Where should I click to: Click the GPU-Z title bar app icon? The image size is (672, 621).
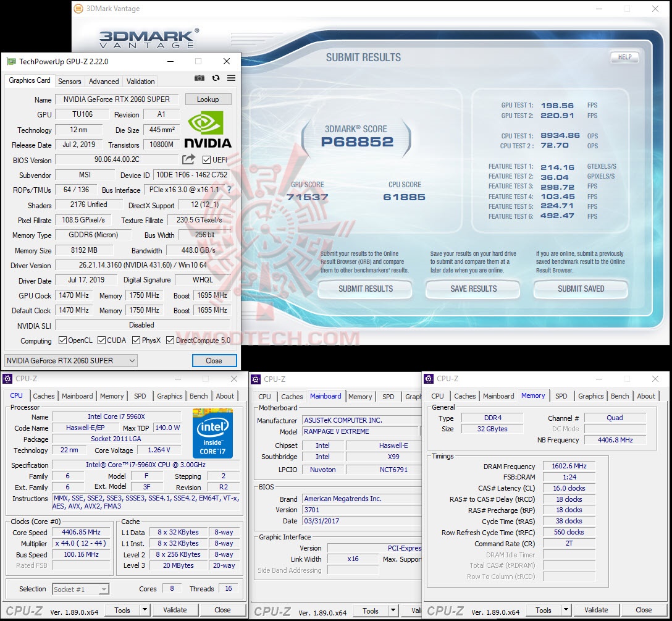coord(11,61)
